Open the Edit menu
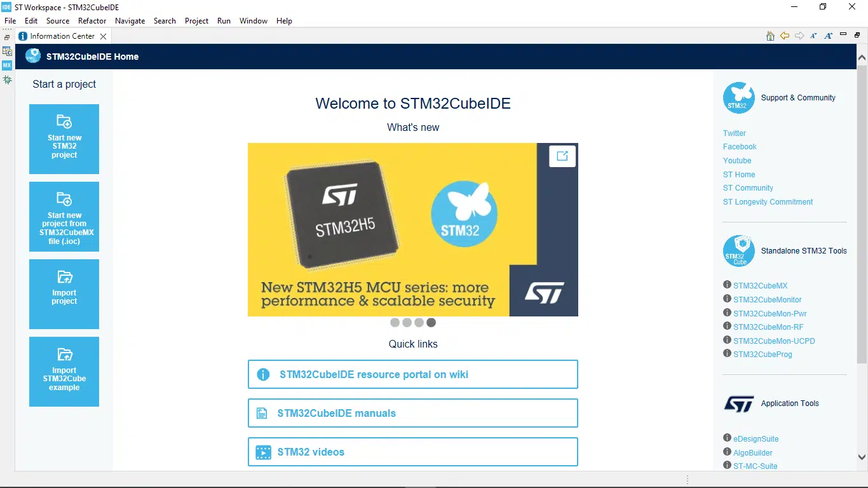The width and height of the screenshot is (868, 488). click(31, 21)
